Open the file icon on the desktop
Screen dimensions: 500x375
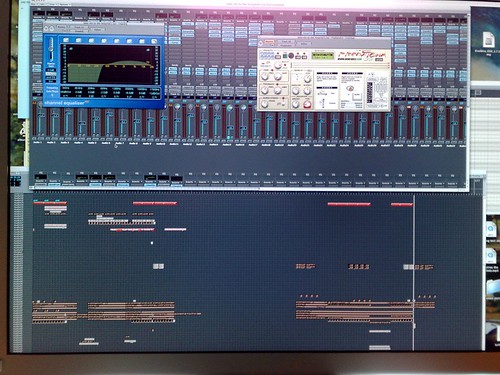click(x=488, y=41)
